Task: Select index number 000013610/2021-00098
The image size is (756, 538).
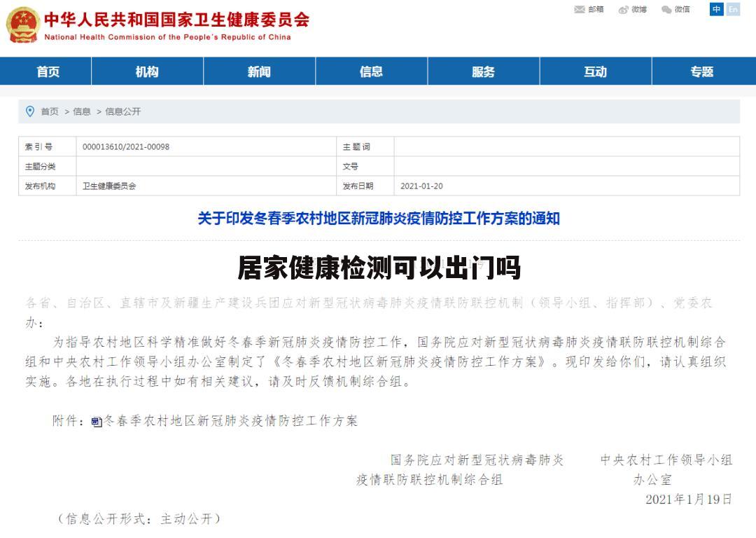Action: (x=126, y=146)
